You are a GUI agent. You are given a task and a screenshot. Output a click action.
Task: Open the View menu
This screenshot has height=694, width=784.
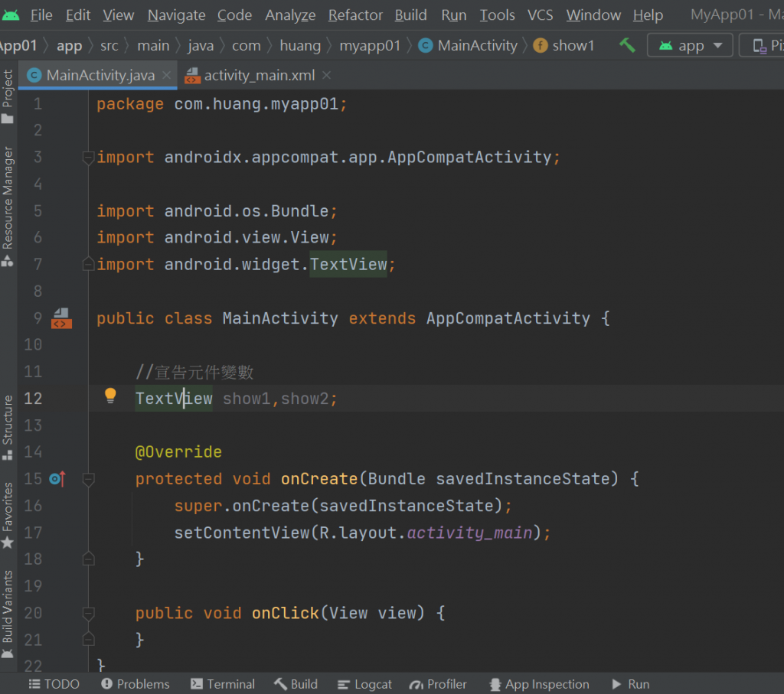(119, 15)
